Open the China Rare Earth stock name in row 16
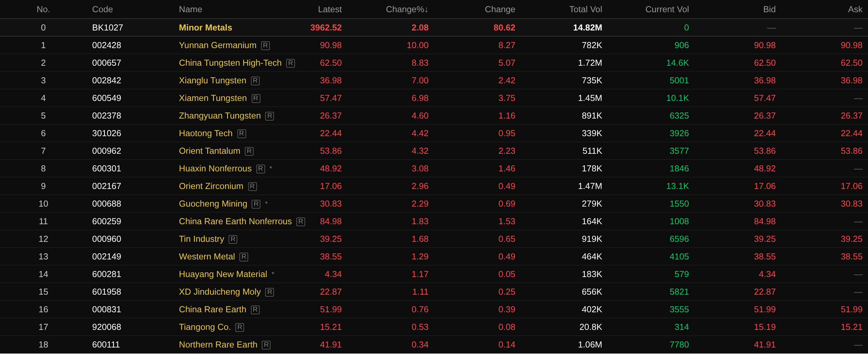This screenshot has height=359, width=868. (x=213, y=309)
